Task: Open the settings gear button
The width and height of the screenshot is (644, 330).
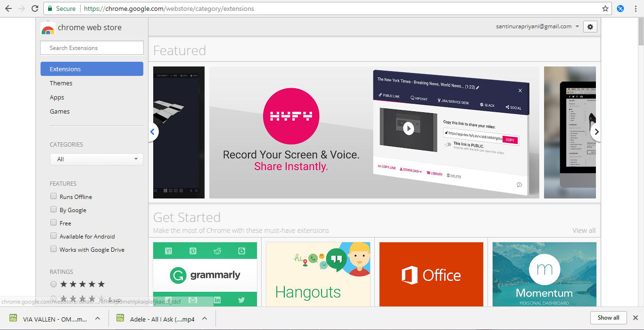Action: (590, 27)
